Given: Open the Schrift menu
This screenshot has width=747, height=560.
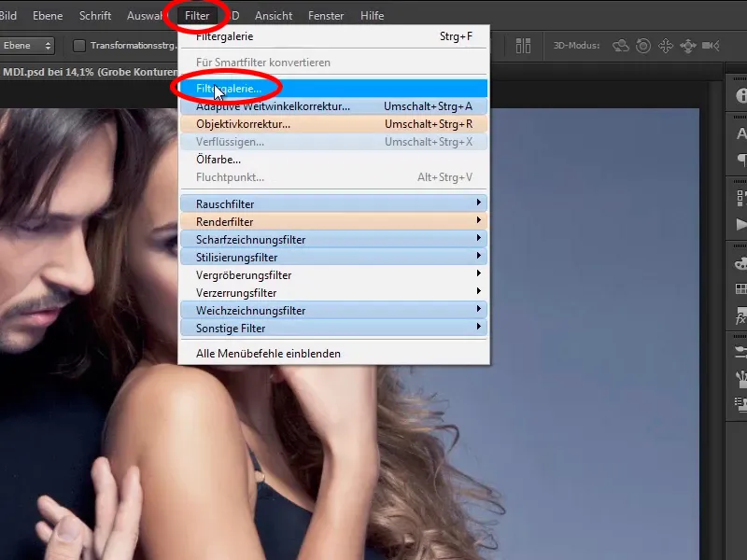Looking at the screenshot, I should [x=95, y=16].
